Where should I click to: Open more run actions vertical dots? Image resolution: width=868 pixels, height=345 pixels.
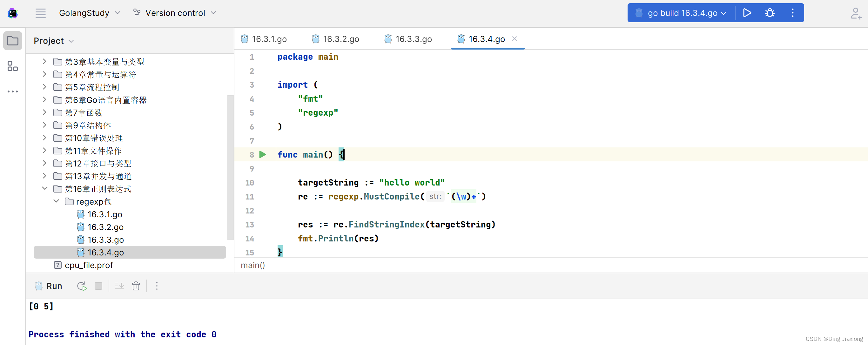pos(792,13)
